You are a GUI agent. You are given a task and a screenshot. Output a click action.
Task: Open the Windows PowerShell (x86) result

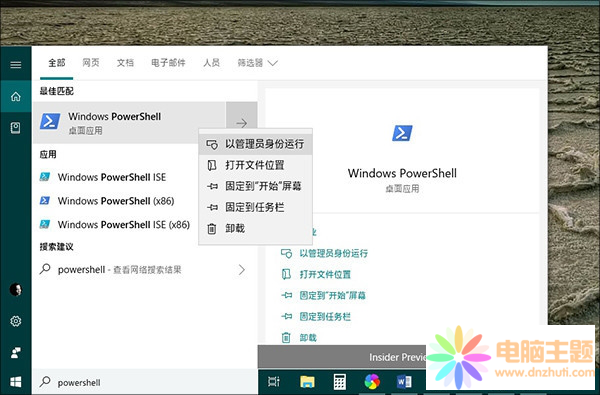pyautogui.click(x=115, y=201)
